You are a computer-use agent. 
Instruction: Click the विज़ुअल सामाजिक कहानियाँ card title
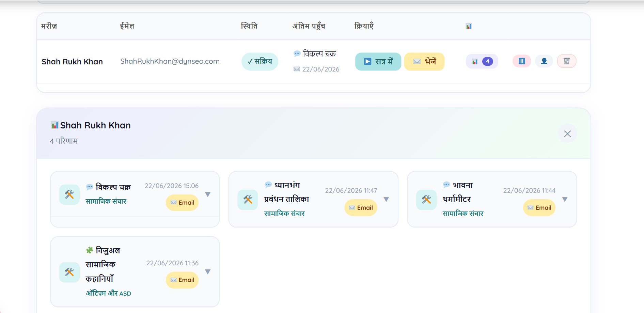coord(103,265)
